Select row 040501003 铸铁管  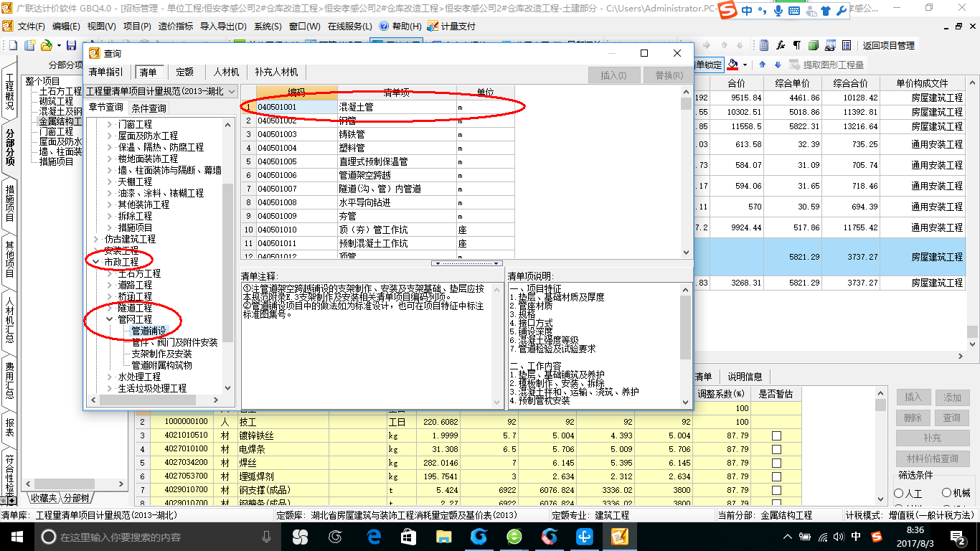(377, 134)
